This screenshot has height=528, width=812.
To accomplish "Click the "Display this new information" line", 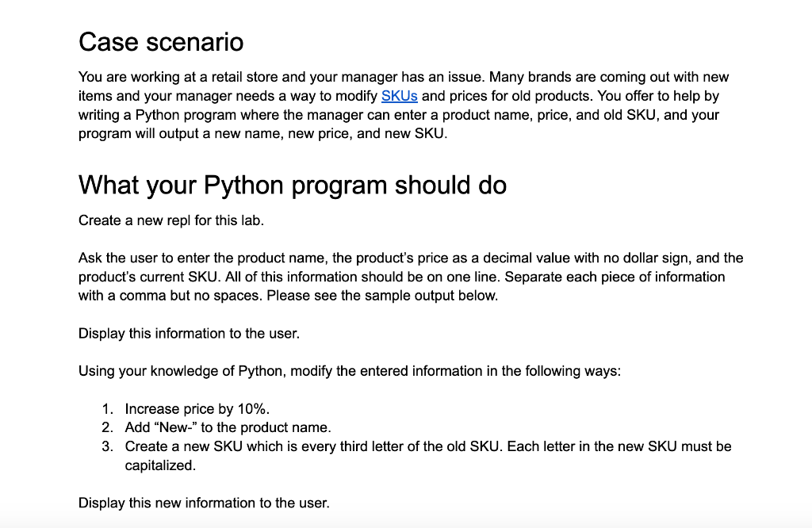I will point(204,503).
